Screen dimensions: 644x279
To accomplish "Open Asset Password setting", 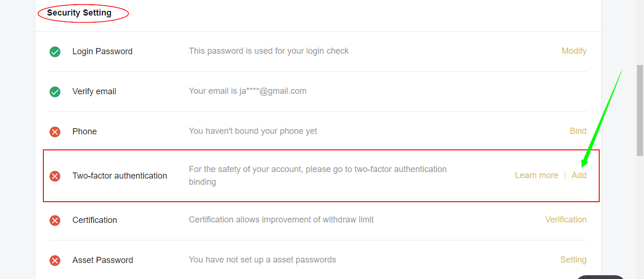I will click(x=573, y=260).
